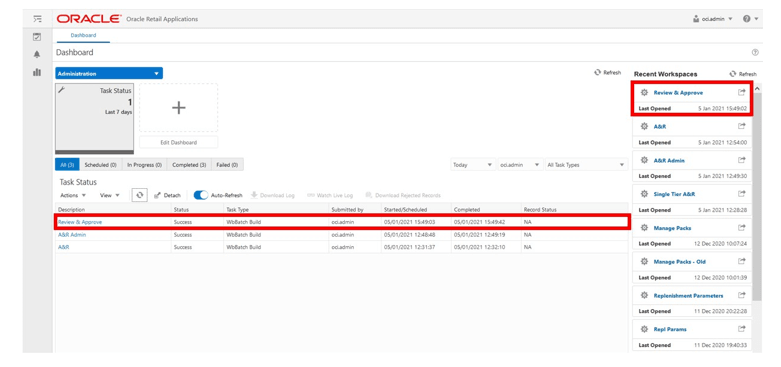Screen dimensions: 781x367
Task: Open the Today date filter dropdown
Action: [472, 165]
